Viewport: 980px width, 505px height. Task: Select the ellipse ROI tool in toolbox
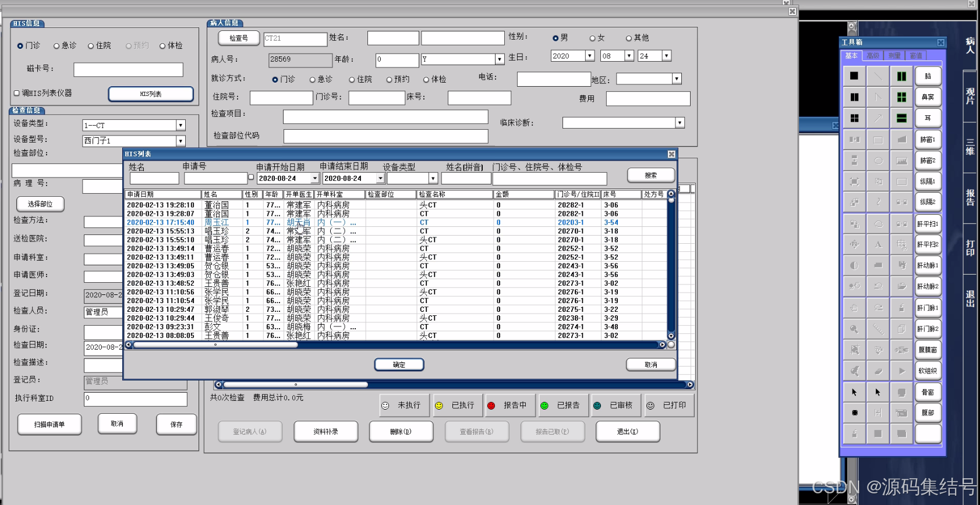(878, 161)
